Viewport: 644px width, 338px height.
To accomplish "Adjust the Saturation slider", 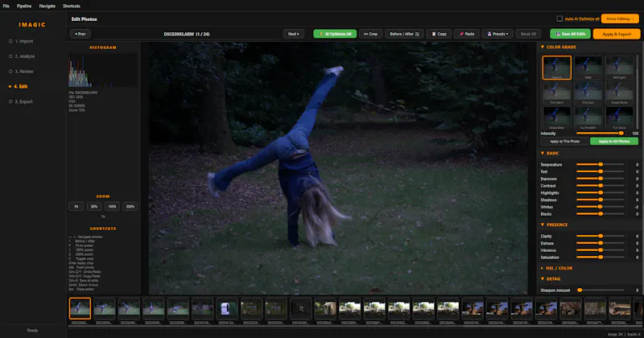I will 600,257.
